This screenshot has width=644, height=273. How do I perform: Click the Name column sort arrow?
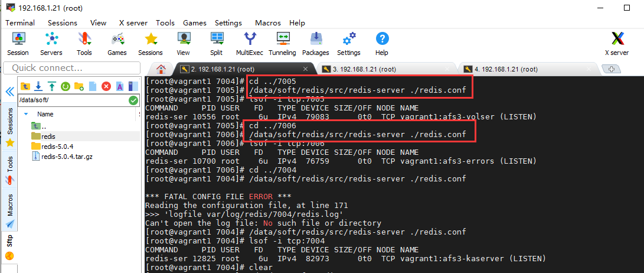click(26, 114)
